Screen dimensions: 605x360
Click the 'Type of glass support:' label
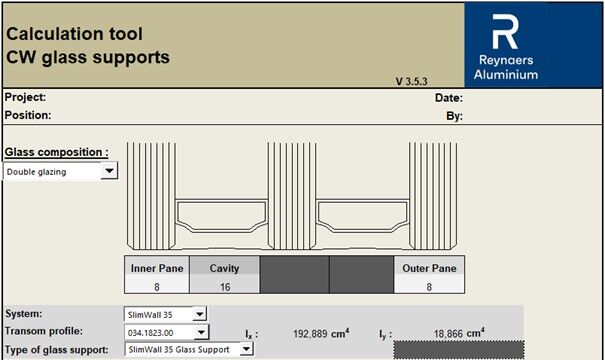56,350
